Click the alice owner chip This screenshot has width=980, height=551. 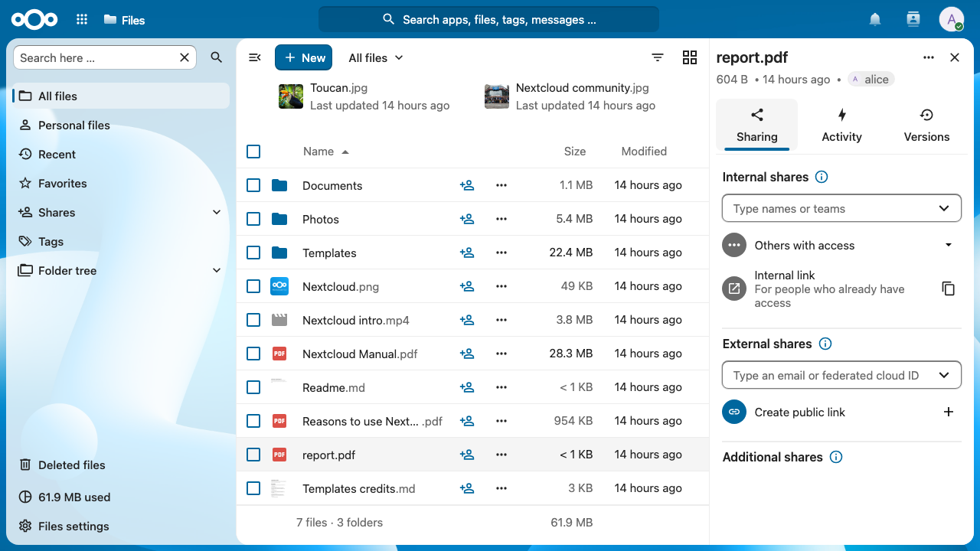coord(871,80)
